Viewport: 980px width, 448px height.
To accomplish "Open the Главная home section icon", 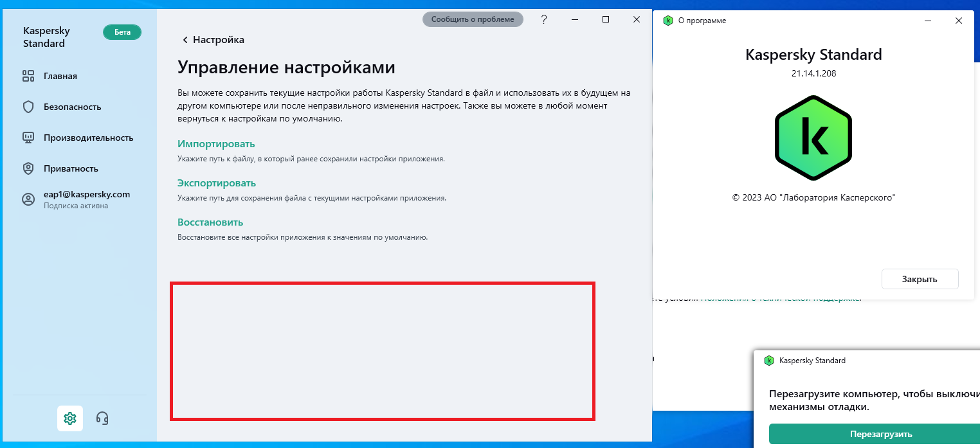I will pyautogui.click(x=28, y=76).
